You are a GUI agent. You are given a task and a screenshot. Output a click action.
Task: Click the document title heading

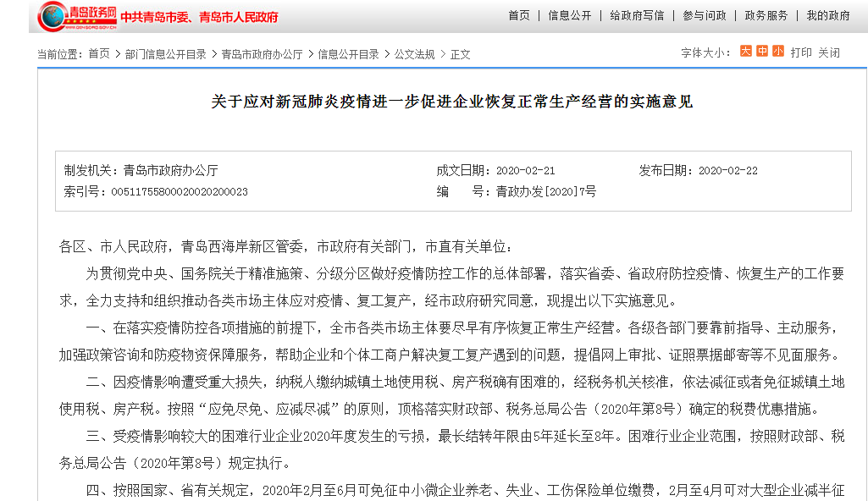[451, 102]
